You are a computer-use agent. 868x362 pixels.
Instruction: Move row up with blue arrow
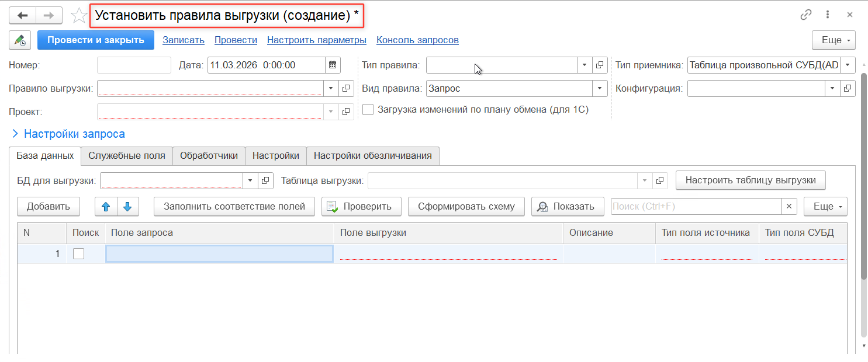pos(106,206)
